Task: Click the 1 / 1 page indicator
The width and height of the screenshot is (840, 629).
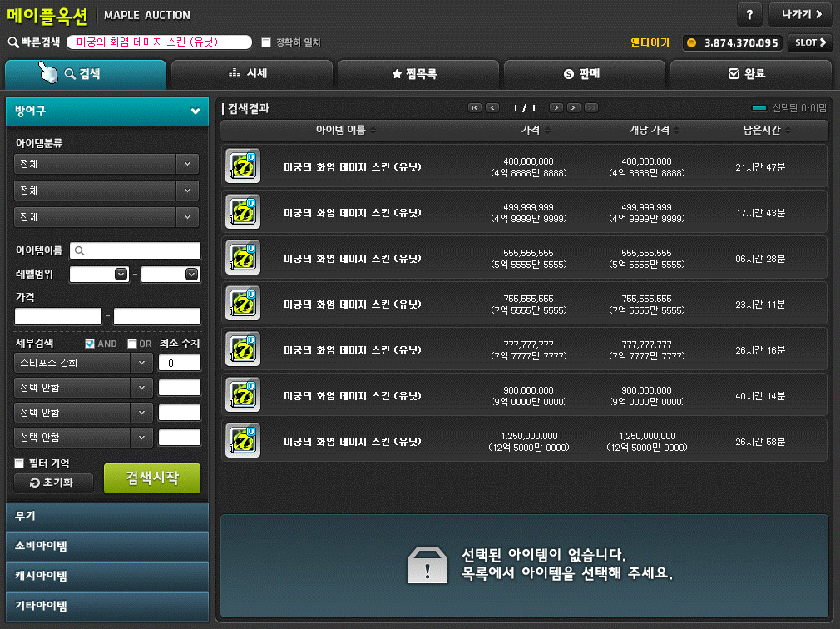Action: (524, 108)
